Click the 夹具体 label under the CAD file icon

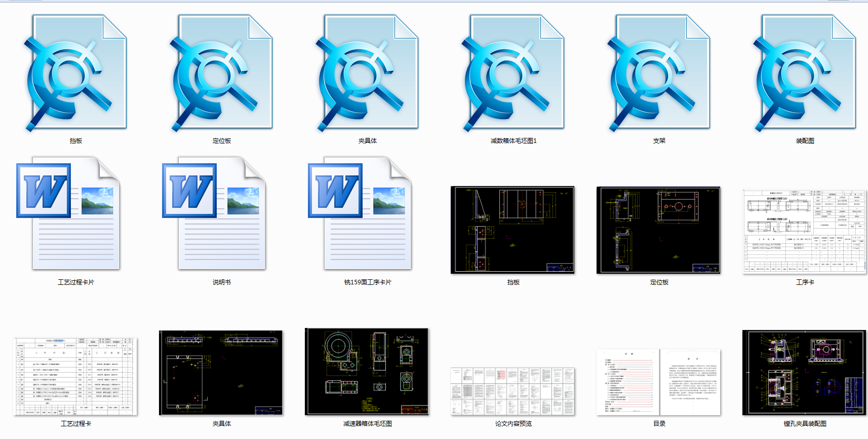point(368,141)
